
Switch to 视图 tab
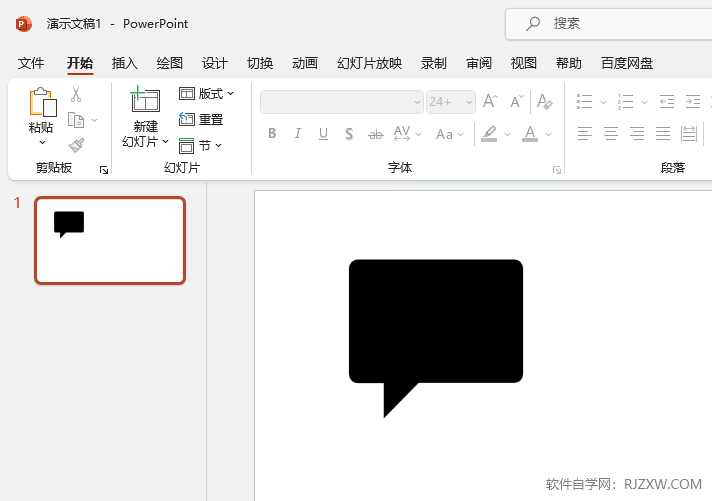(x=524, y=63)
